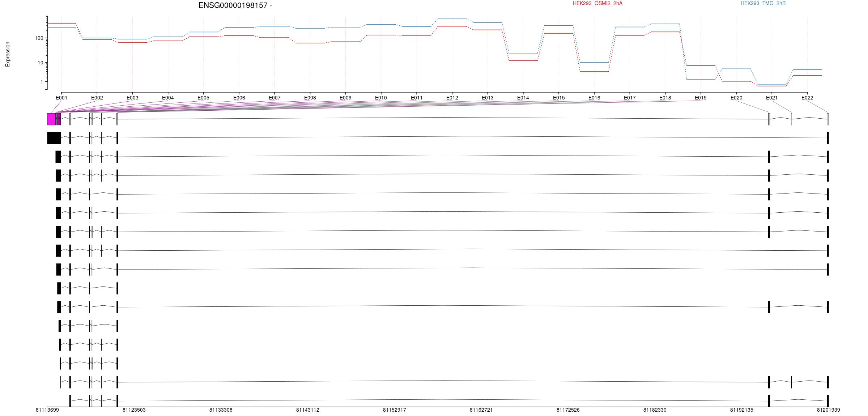Click genomic coordinate 81172526
This screenshot has height=416, width=868.
pyautogui.click(x=568, y=410)
